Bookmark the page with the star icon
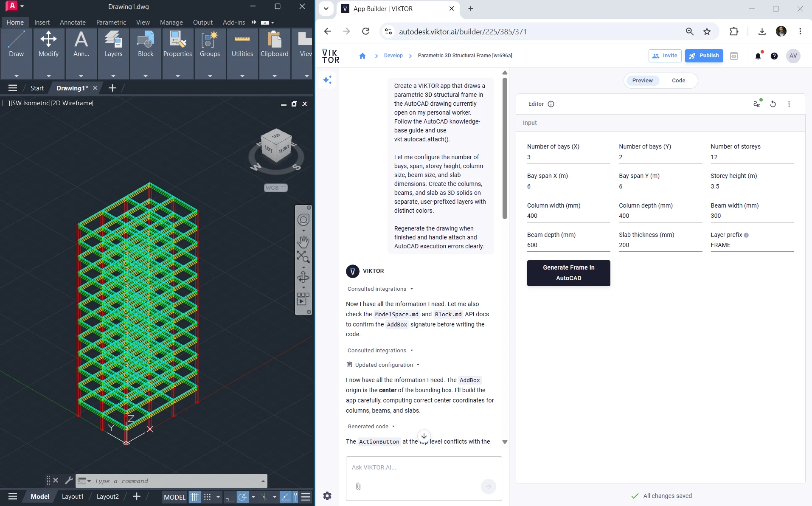This screenshot has height=506, width=812. pos(707,31)
